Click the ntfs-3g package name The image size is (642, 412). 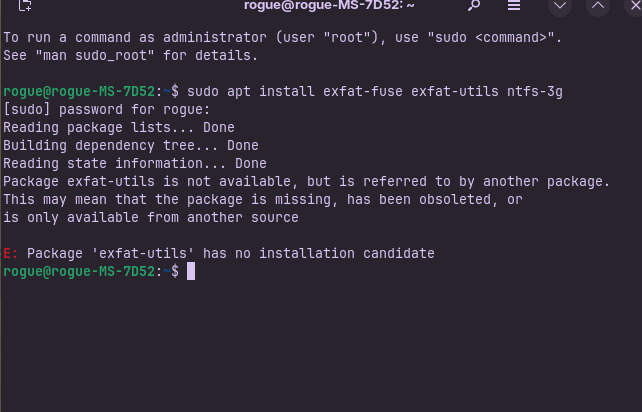535,92
